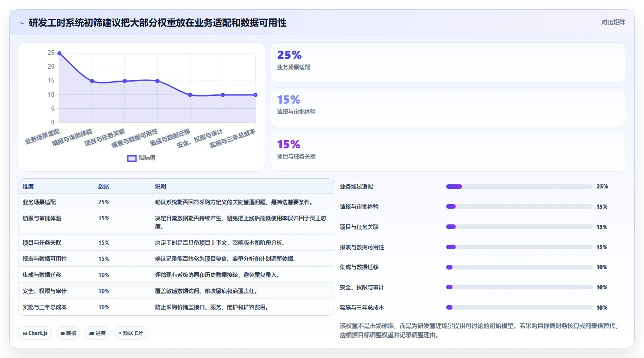Open the 15% 填报与审批体验 data card
The image size is (644, 358).
(448, 107)
